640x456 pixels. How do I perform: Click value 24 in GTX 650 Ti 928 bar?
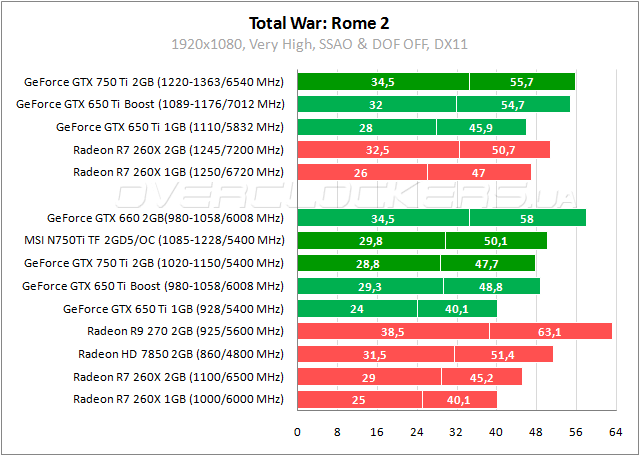pos(357,309)
